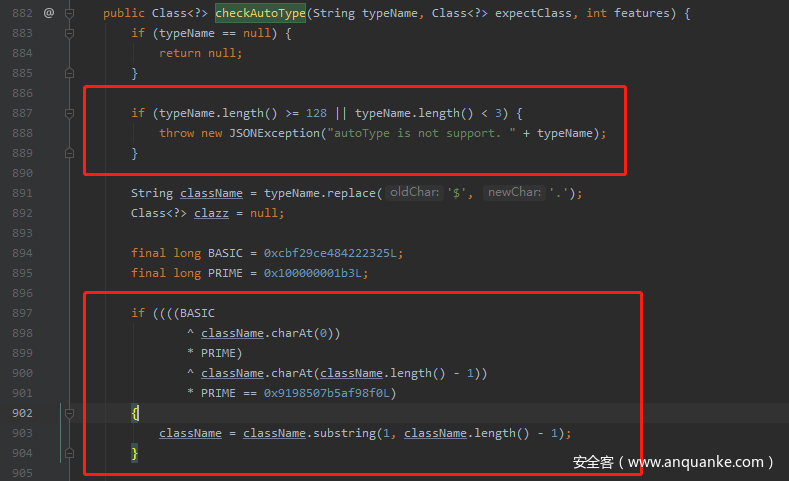
Task: Click the newChar parameter hint
Action: pos(513,193)
